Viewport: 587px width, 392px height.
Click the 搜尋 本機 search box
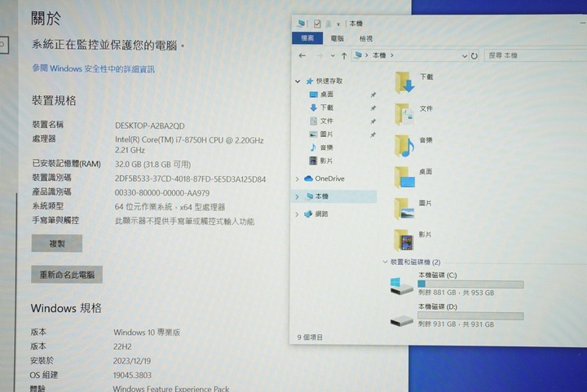[x=536, y=55]
